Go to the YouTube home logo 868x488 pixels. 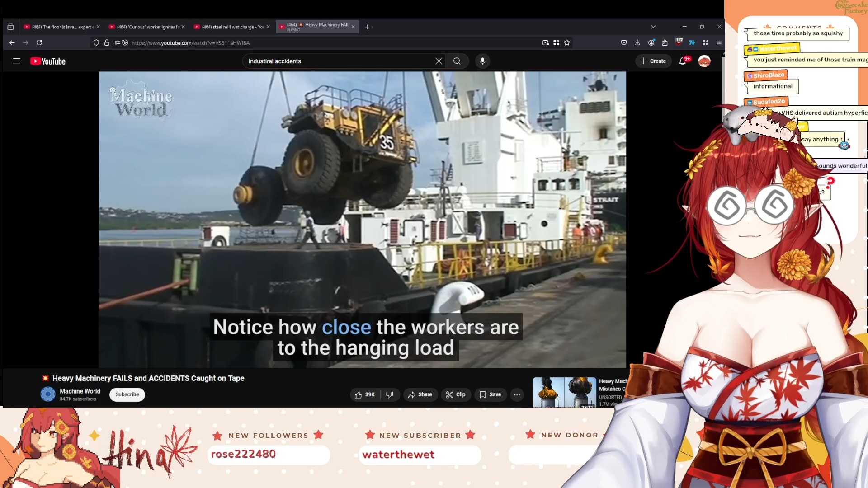[x=48, y=61]
